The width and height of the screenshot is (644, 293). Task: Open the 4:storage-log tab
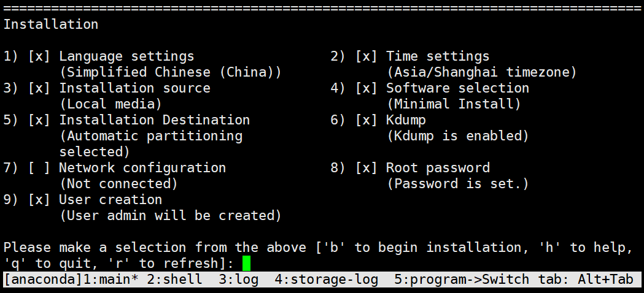326,280
